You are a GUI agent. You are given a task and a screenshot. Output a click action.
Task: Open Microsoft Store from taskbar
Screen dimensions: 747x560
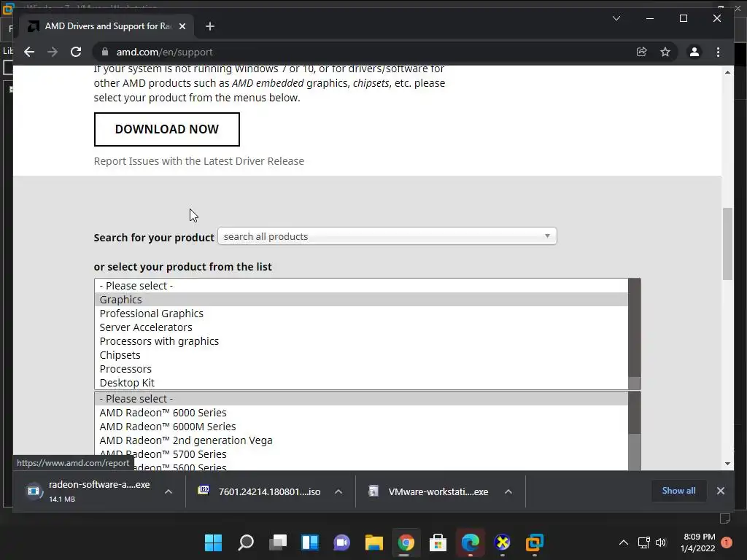point(438,542)
